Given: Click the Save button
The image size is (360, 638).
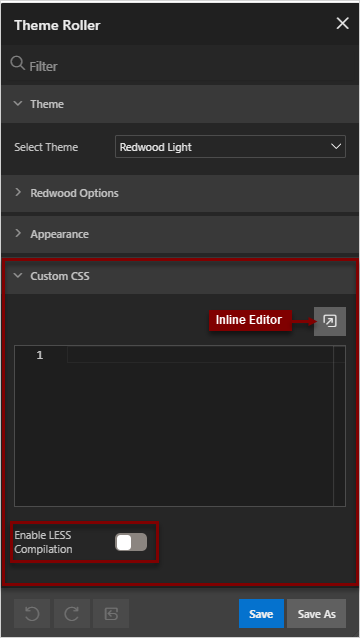Looking at the screenshot, I should click(x=261, y=614).
